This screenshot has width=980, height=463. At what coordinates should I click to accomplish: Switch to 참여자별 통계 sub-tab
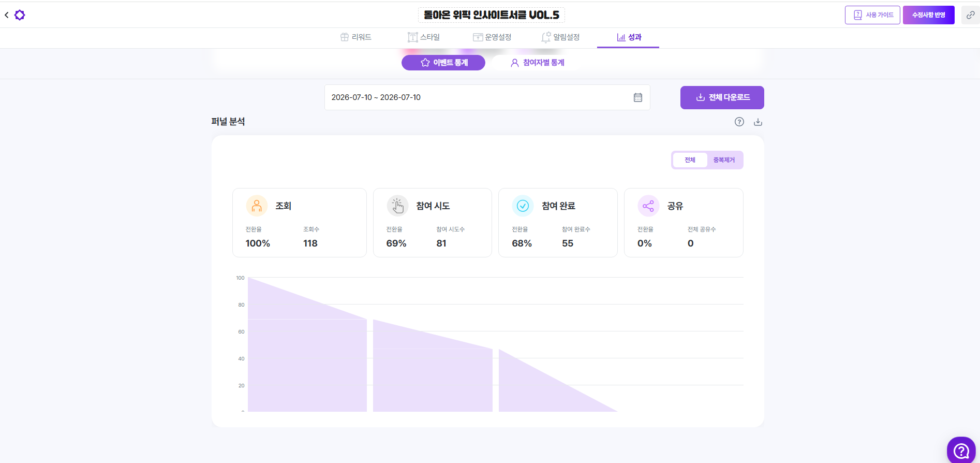click(x=537, y=63)
